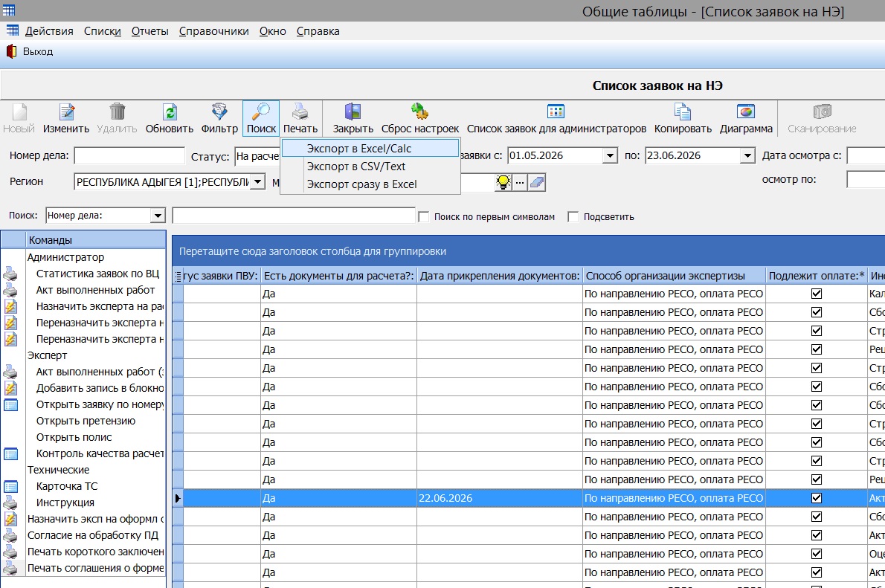Choose Экспорт сразу в Excel
The image size is (885, 588).
[370, 184]
